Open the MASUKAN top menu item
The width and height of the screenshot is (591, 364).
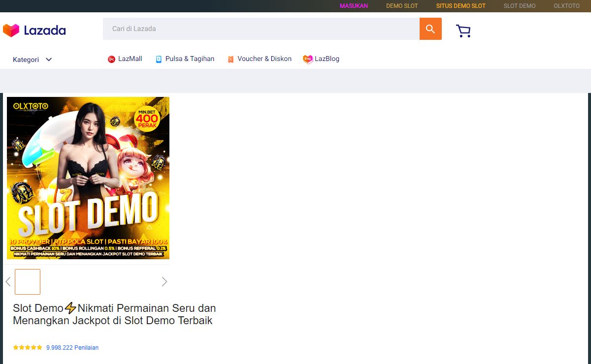point(354,6)
